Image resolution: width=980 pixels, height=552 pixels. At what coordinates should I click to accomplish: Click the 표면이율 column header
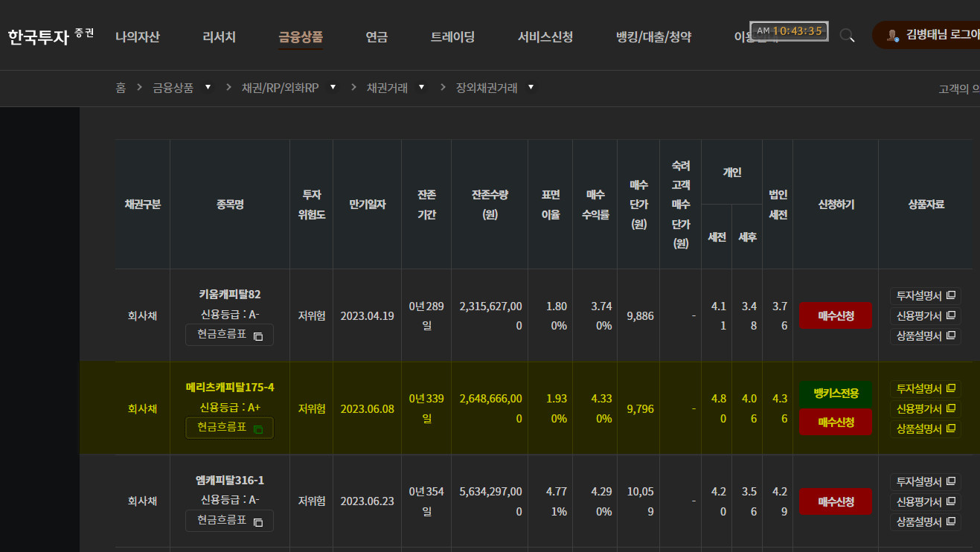tap(550, 205)
